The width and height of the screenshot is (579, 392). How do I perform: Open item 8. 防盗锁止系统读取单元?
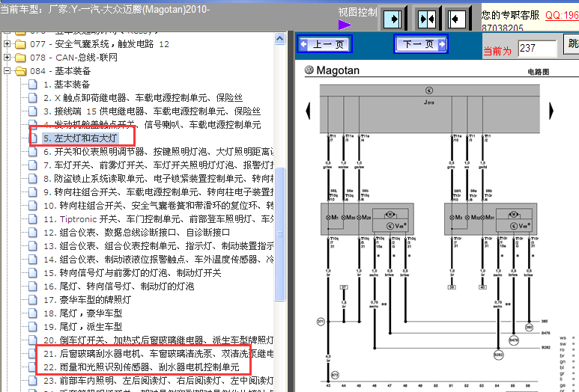point(158,179)
